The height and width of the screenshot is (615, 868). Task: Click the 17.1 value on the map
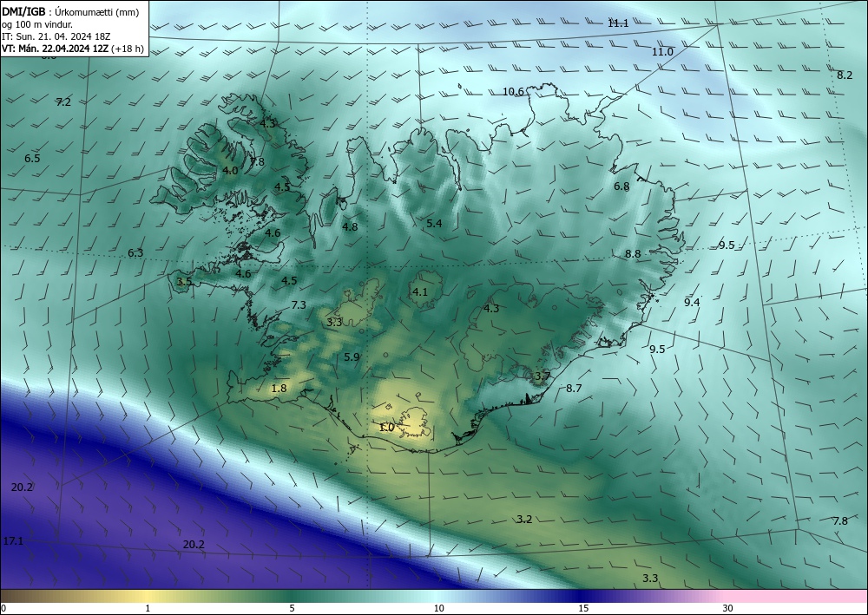coord(13,541)
